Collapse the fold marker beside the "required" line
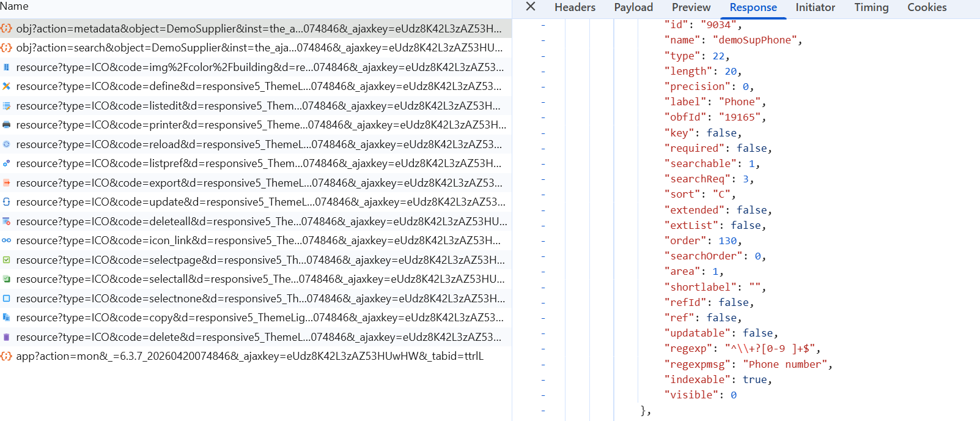 [x=543, y=148]
